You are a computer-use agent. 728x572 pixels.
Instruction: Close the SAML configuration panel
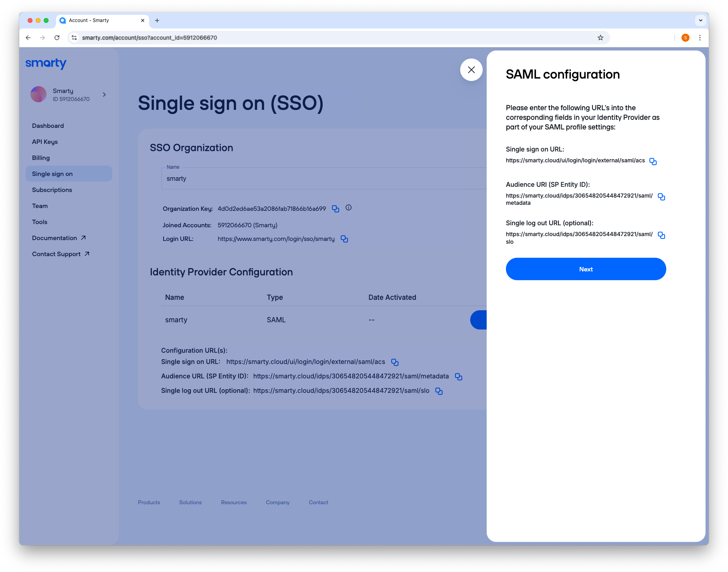point(471,70)
